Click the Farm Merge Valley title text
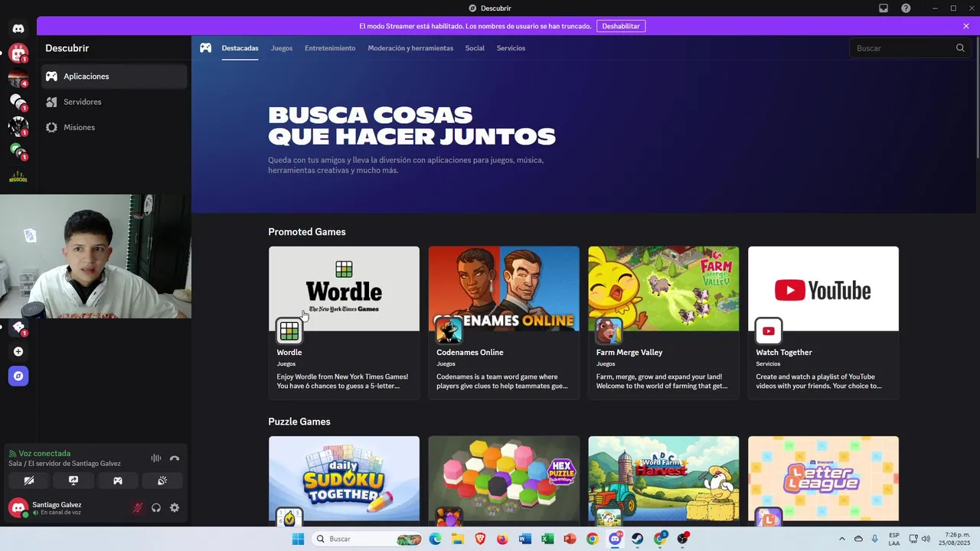Screen dimensions: 980x551 (x=629, y=353)
